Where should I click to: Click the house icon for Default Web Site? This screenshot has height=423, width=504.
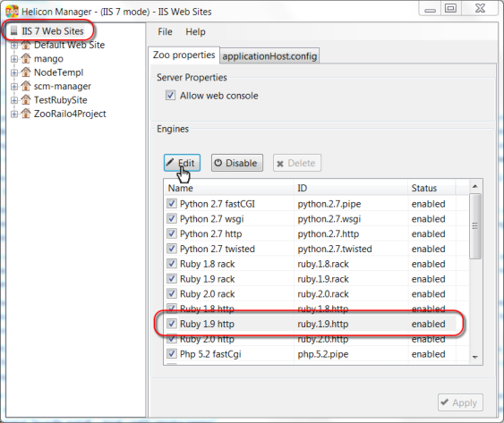tap(25, 45)
